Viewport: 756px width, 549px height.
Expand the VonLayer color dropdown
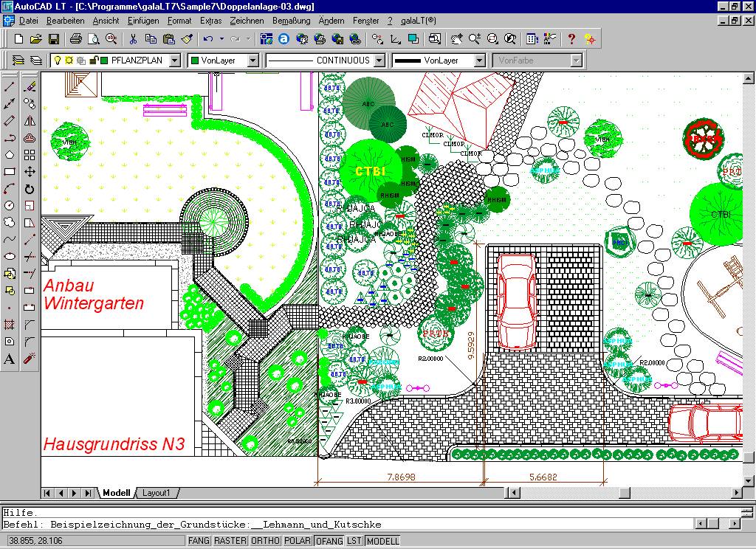tap(252, 61)
